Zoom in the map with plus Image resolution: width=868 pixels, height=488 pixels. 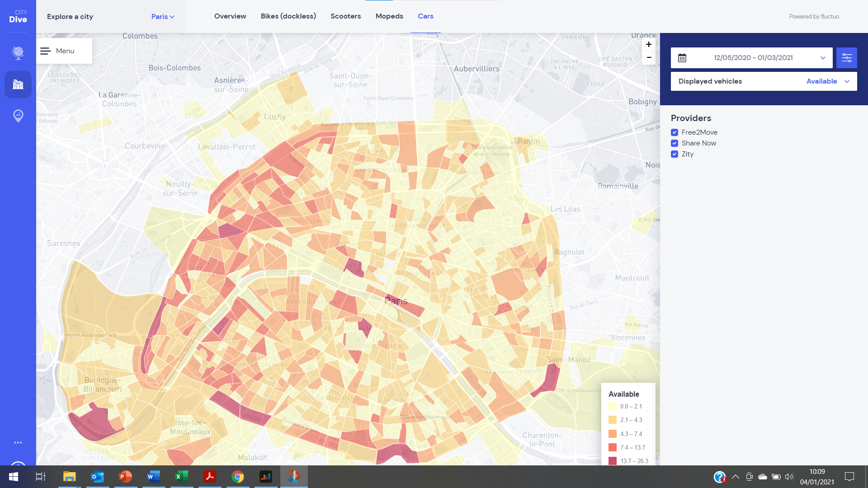(x=649, y=44)
